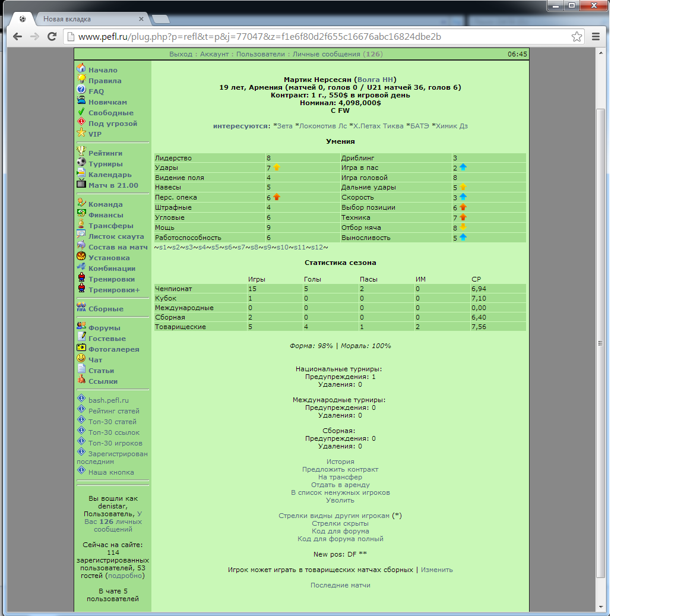Open Аккаунт in the top bar
Screen dimensions: 684x616
pos(214,54)
